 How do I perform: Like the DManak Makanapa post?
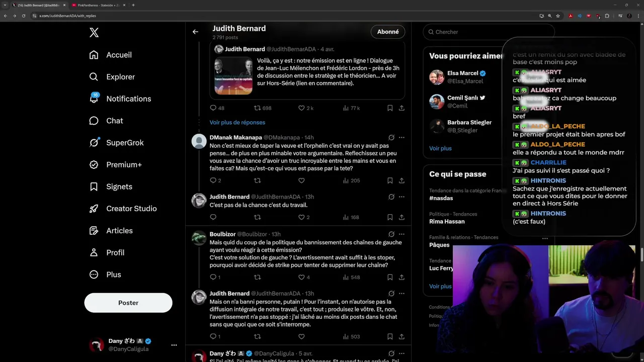(x=301, y=180)
